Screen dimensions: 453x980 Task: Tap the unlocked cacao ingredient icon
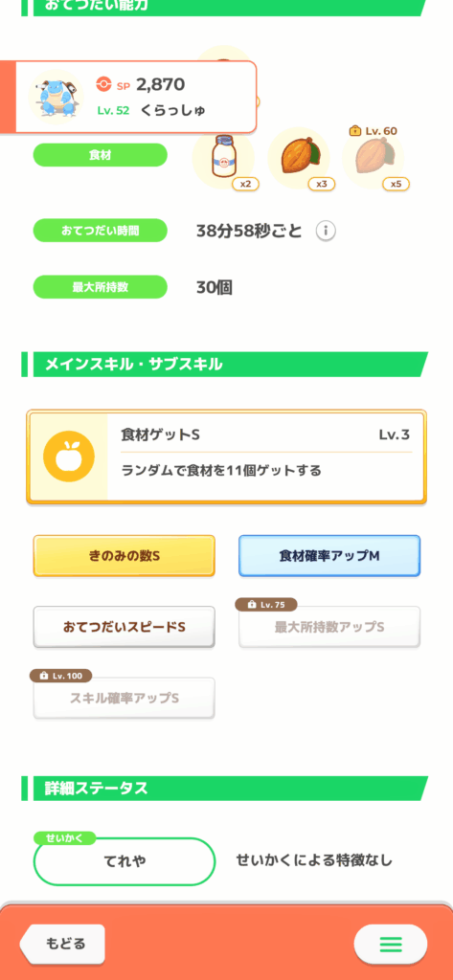click(x=299, y=159)
